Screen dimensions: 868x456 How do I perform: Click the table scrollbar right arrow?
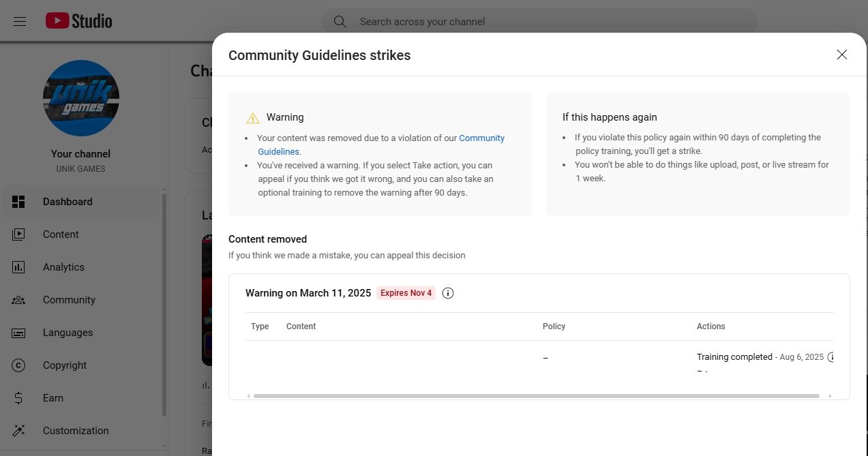tap(830, 395)
